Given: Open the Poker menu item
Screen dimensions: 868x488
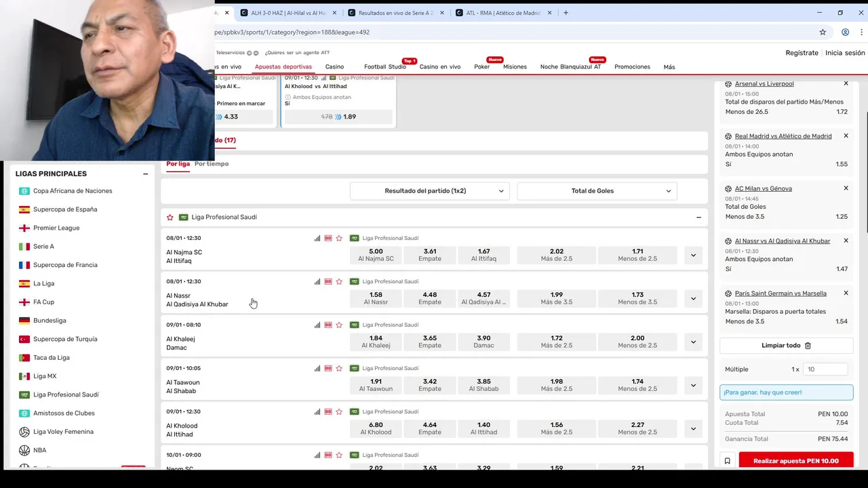Looking at the screenshot, I should [481, 67].
